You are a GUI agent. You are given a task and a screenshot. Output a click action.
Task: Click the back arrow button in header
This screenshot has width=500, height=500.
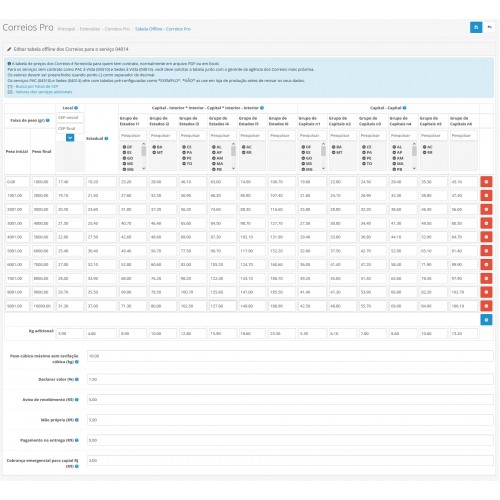pyautogui.click(x=489, y=27)
